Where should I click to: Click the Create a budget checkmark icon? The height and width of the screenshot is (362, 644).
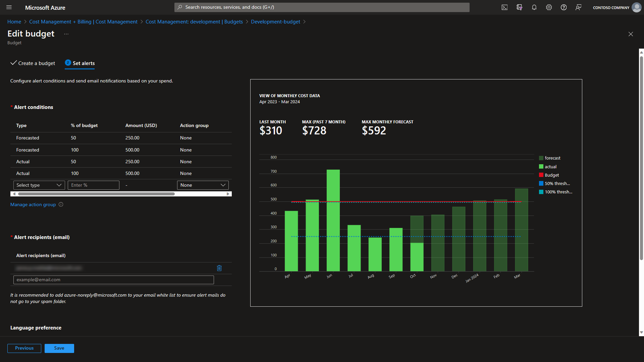pyautogui.click(x=13, y=63)
